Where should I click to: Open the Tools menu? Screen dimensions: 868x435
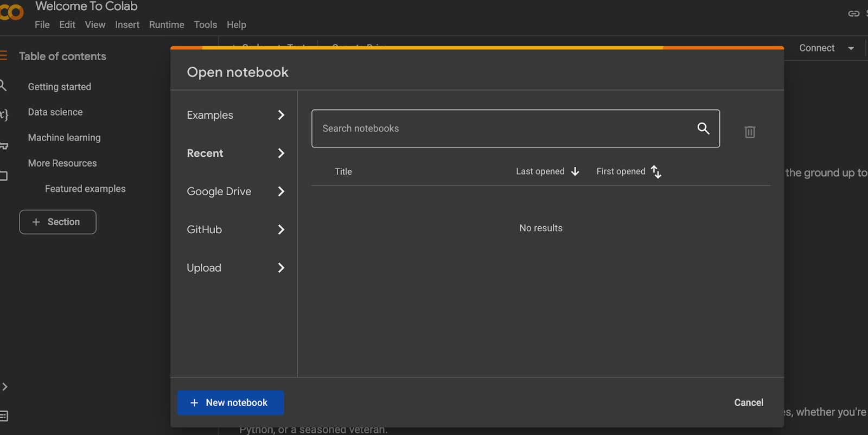pos(206,24)
